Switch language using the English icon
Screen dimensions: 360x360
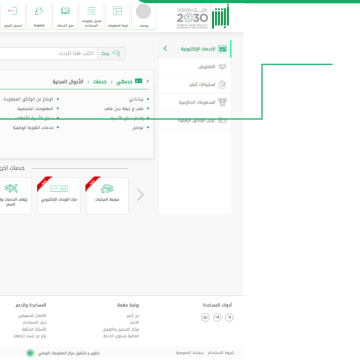point(39,11)
